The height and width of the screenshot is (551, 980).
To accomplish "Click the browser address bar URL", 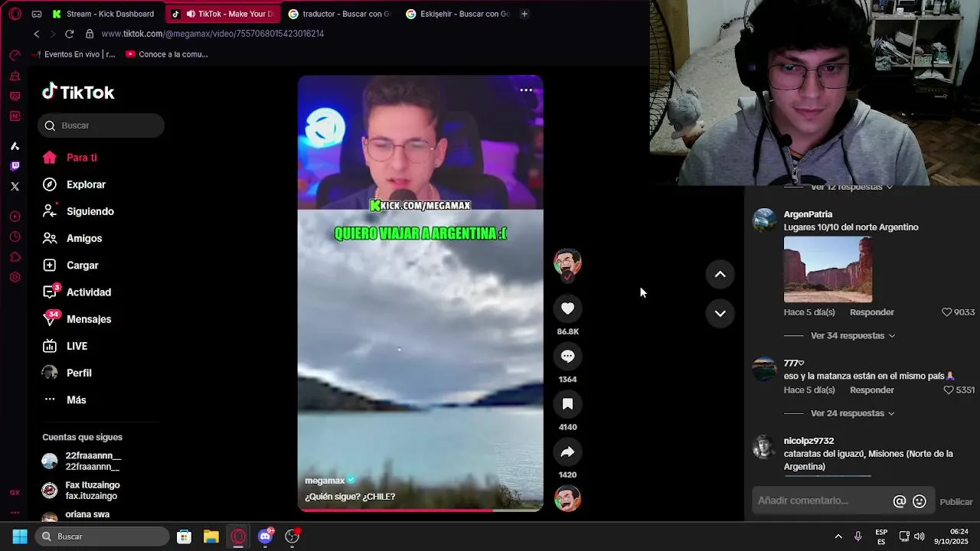I will (213, 34).
